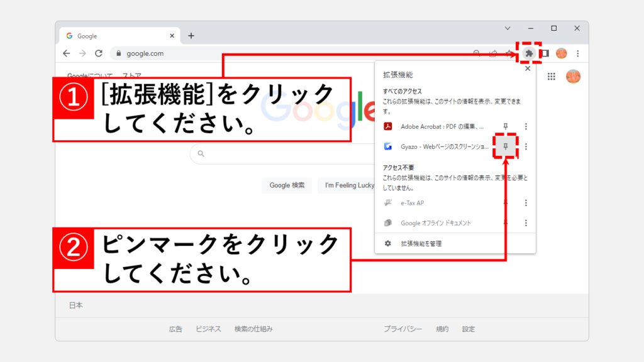Viewport: 644px width, 362px height.
Task: Click the browser back arrow
Action: (67, 53)
